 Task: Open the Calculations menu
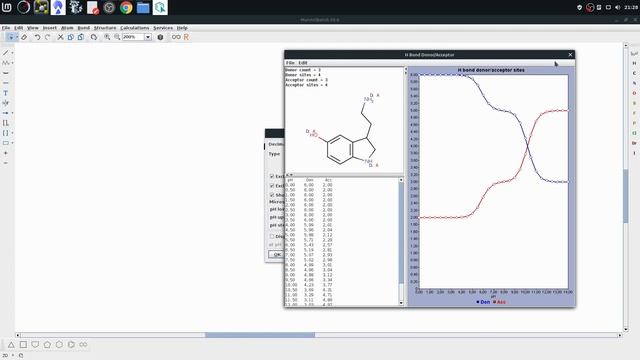[134, 28]
